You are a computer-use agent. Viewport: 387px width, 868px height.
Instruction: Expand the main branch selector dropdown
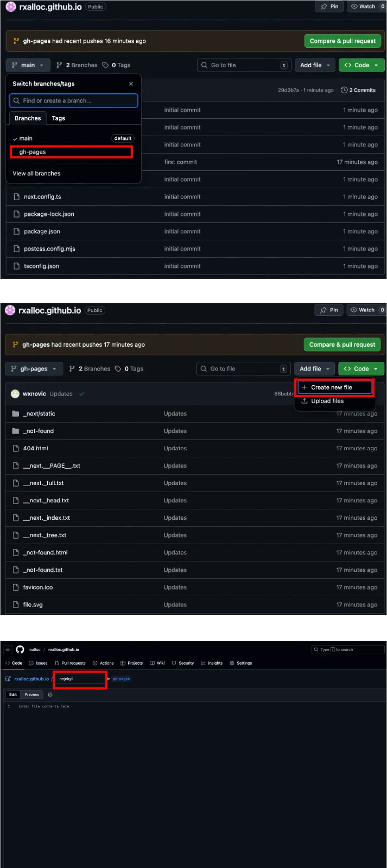[x=28, y=65]
